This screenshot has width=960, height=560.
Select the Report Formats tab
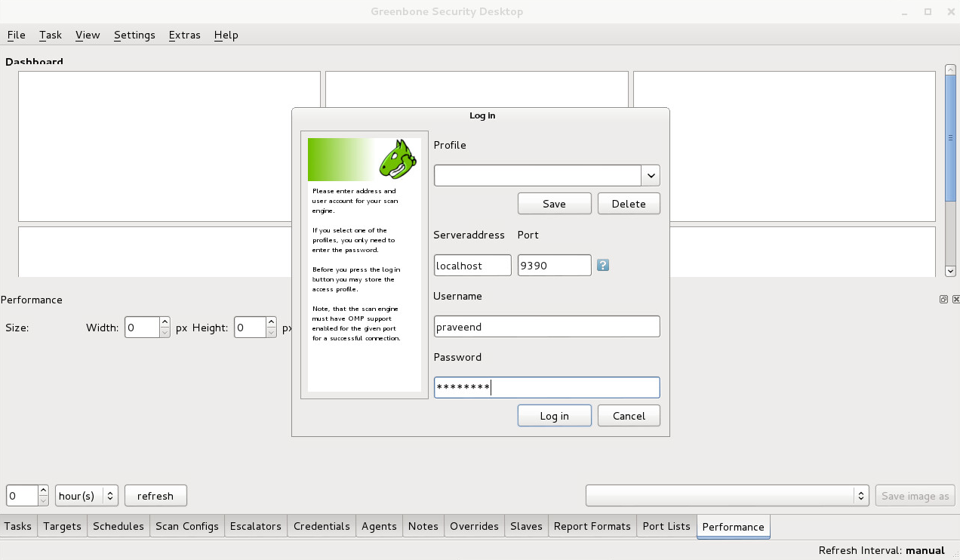[592, 526]
